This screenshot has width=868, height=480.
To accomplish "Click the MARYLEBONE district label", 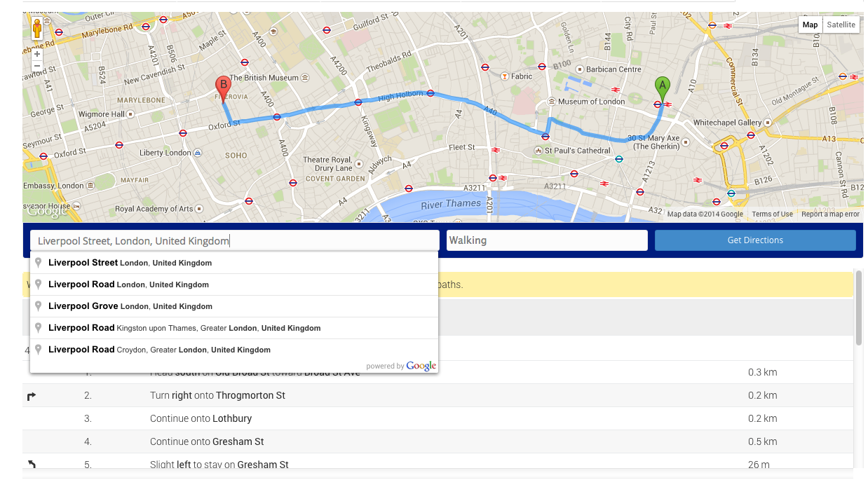I will tap(140, 100).
